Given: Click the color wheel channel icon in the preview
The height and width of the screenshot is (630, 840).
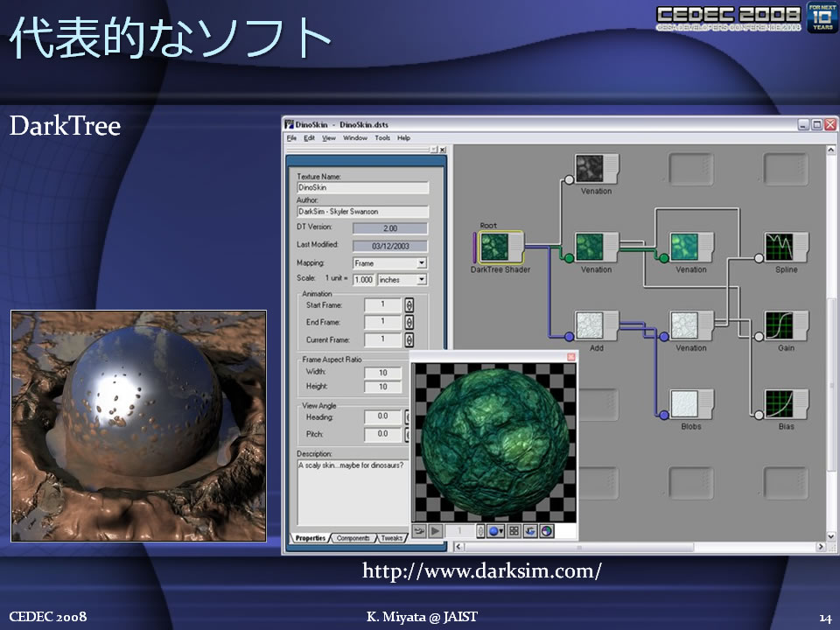Looking at the screenshot, I should pos(546,531).
